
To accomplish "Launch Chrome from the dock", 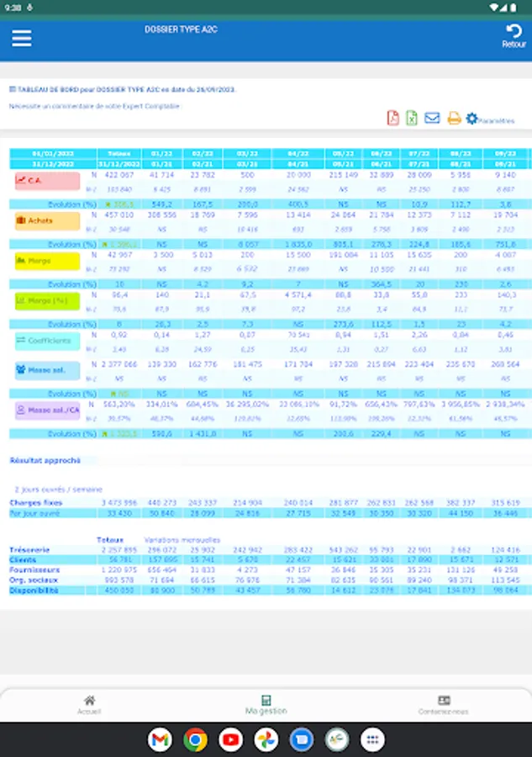I will click(x=195, y=739).
